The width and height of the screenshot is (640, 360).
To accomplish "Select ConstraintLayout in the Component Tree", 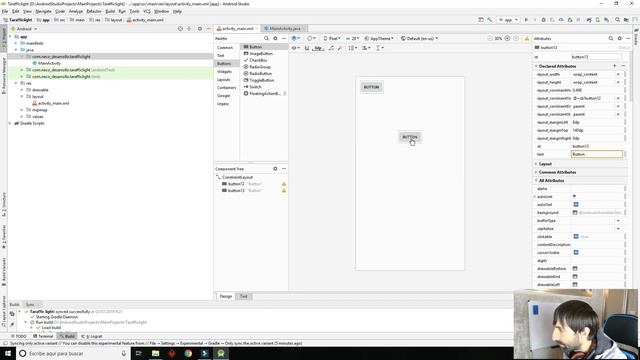I will 237,177.
